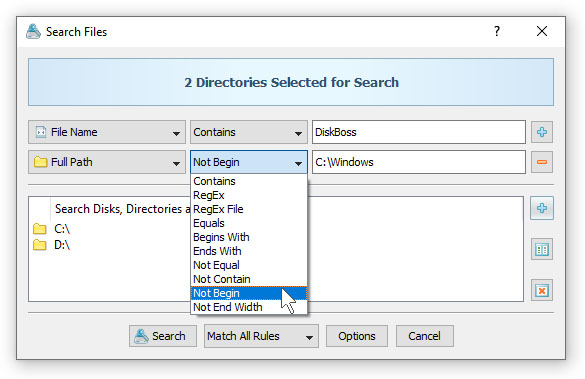This screenshot has width=585, height=379.
Task: Remove the Full Path rule with minus icon
Action: coord(542,162)
